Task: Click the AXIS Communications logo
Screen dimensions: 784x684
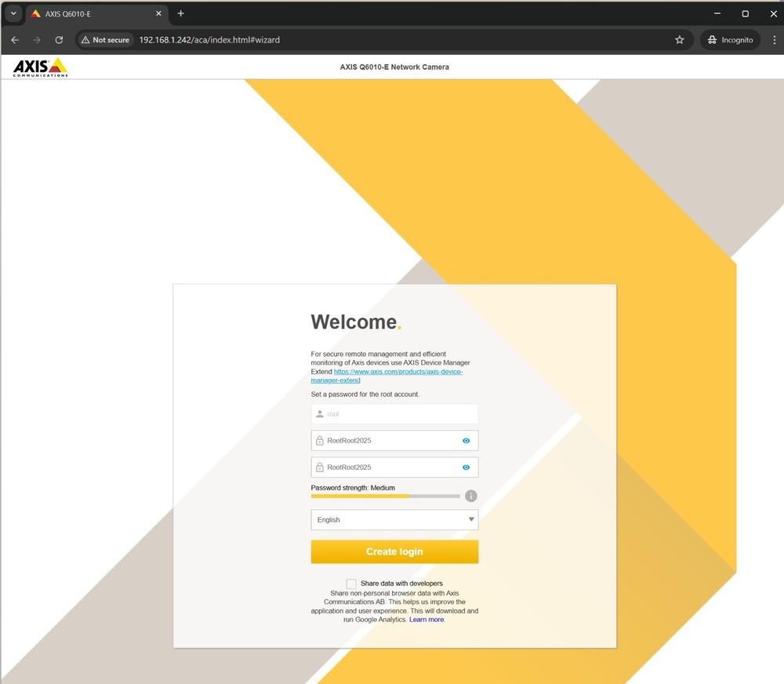Action: [x=40, y=67]
